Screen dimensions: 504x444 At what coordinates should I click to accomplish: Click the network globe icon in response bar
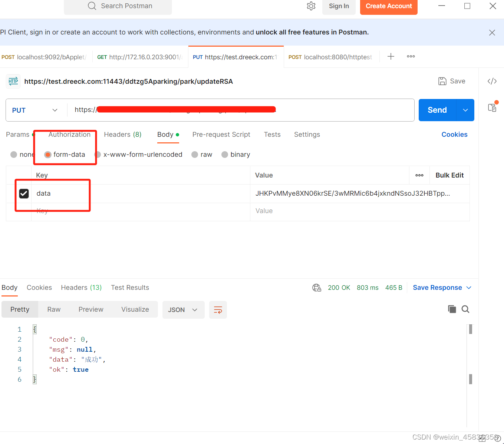317,288
